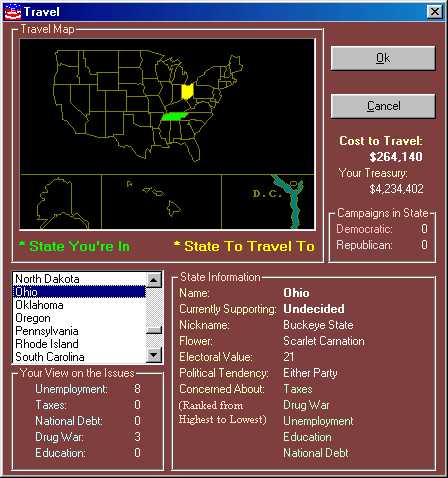
Task: Click the state list scrollbar thumb
Action: (x=154, y=330)
